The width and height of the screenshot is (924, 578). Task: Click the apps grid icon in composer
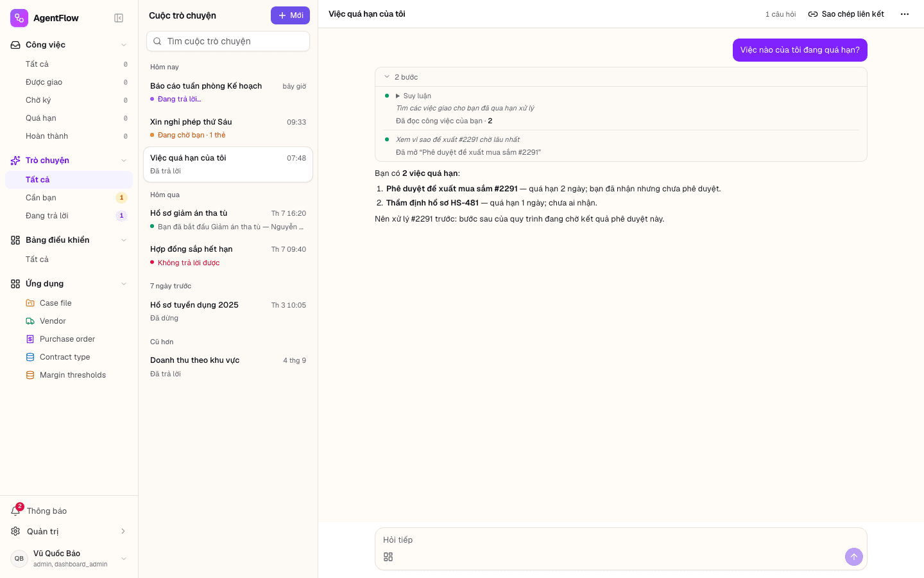coord(388,557)
